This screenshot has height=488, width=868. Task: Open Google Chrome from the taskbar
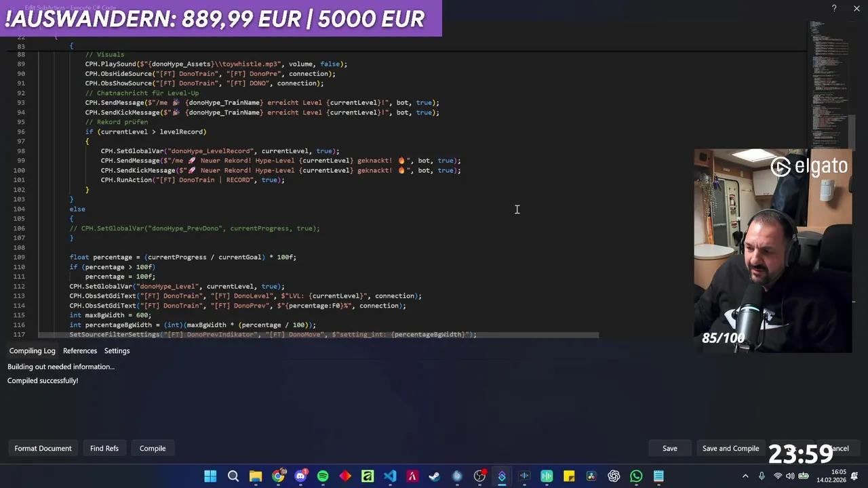278,476
